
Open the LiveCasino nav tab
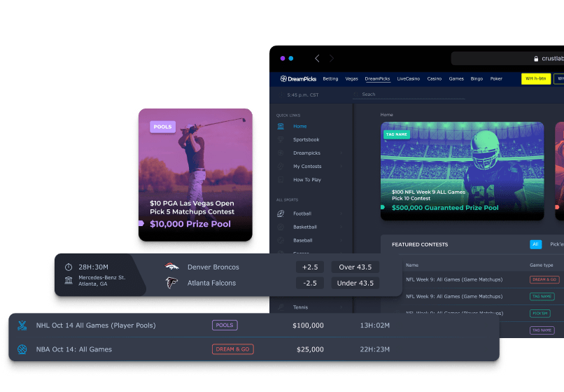408,79
